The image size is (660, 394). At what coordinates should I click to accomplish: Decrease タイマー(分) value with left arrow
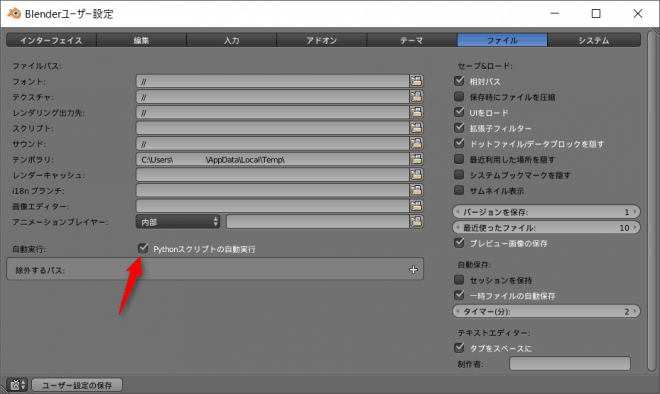tap(458, 311)
